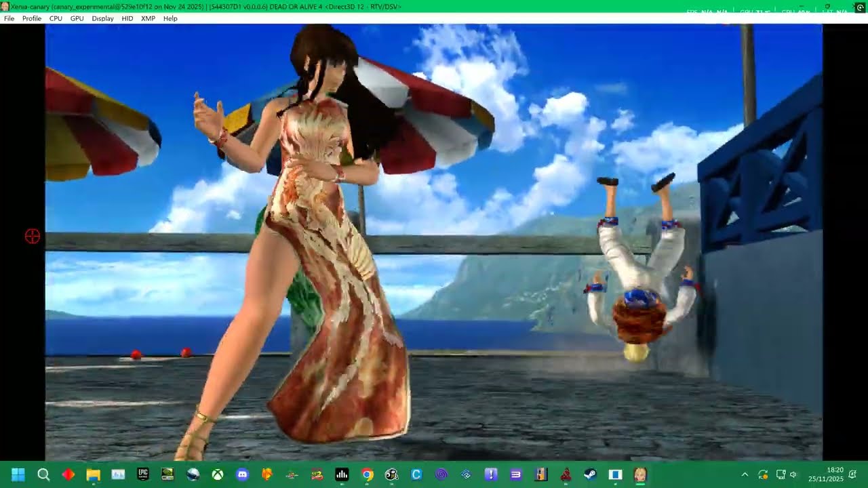Screen dimensions: 868x488
Task: Click the sync update tray icon
Action: coord(763,474)
